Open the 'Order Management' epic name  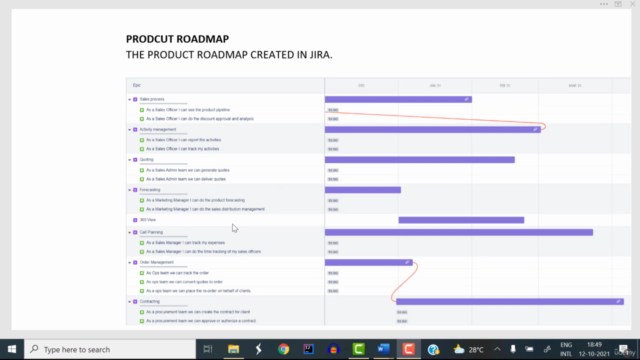click(x=157, y=262)
